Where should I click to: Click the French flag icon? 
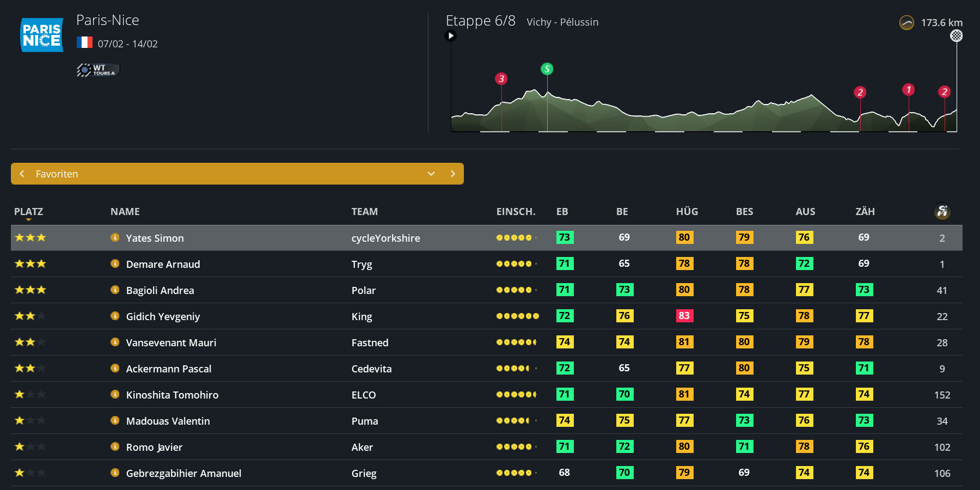click(84, 43)
